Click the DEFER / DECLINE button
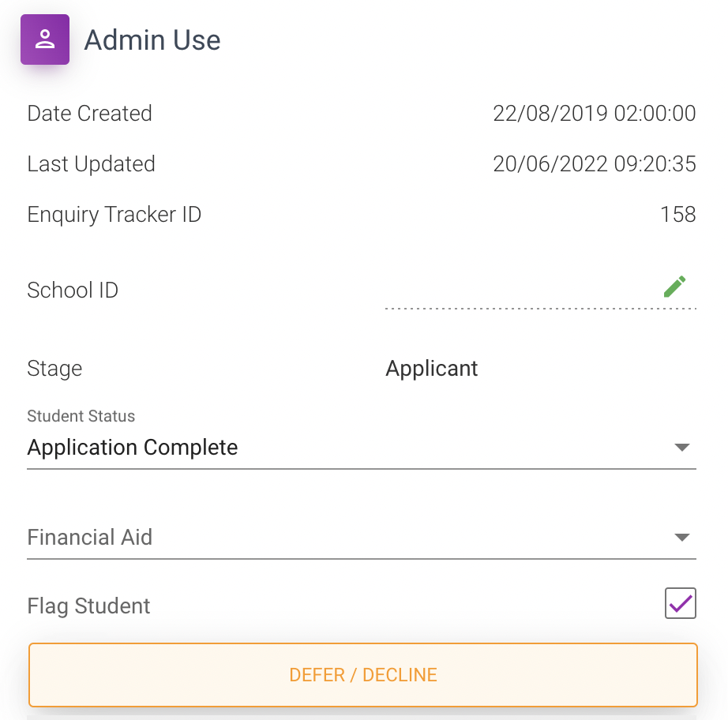728x720 pixels. pos(363,675)
